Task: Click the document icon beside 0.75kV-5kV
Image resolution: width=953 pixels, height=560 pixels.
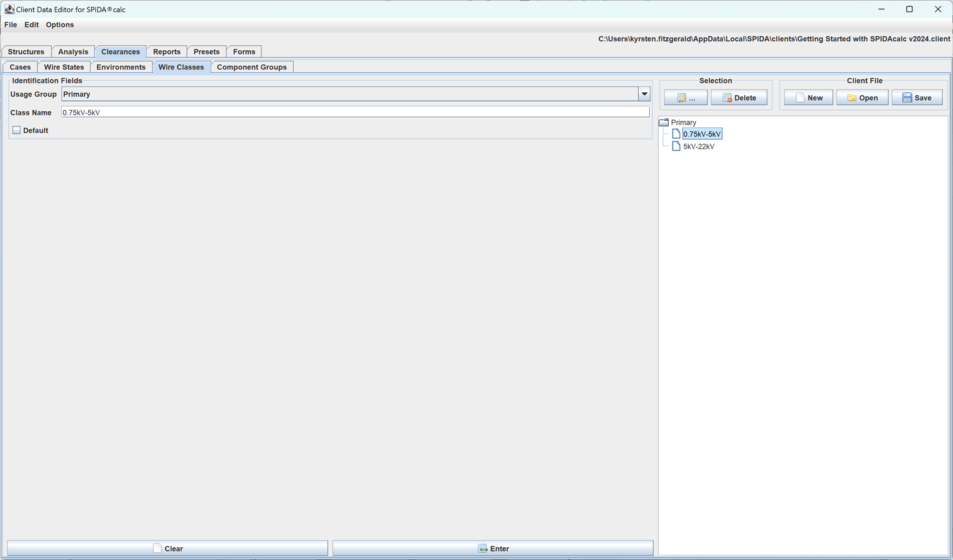Action: click(x=676, y=134)
